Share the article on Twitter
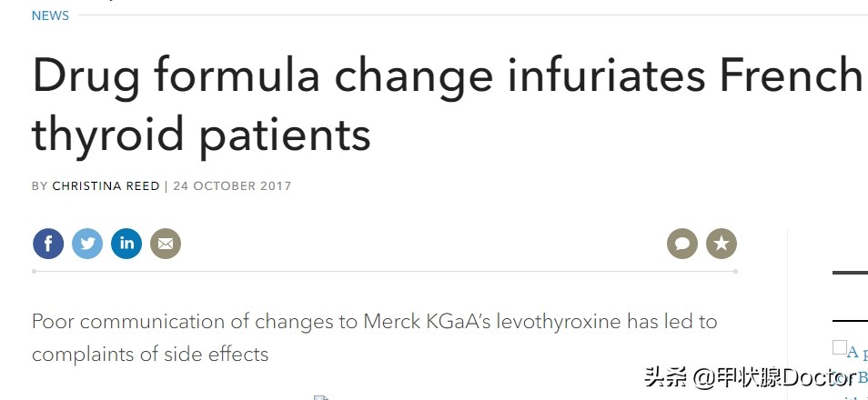The image size is (868, 400). click(87, 244)
